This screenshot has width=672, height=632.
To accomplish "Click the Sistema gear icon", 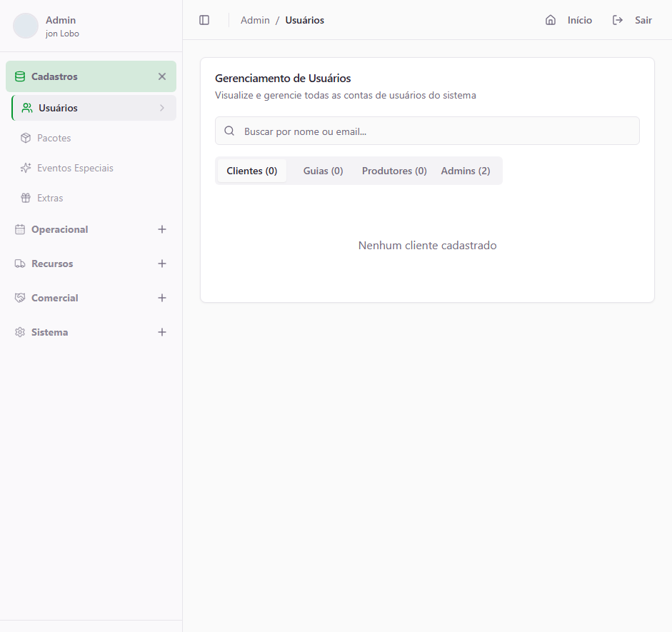I will pyautogui.click(x=20, y=332).
